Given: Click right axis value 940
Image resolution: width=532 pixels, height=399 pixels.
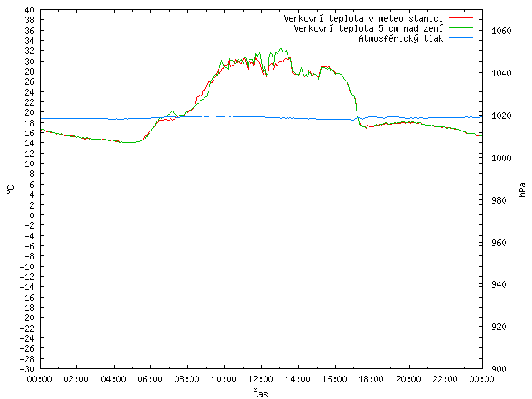Looking at the screenshot, I should (x=499, y=284).
